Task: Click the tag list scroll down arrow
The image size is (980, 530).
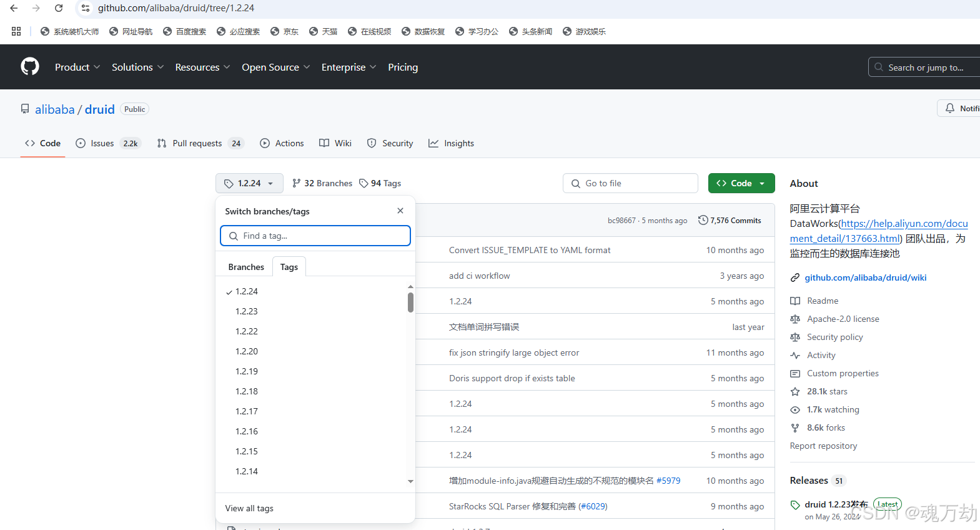Action: tap(410, 481)
